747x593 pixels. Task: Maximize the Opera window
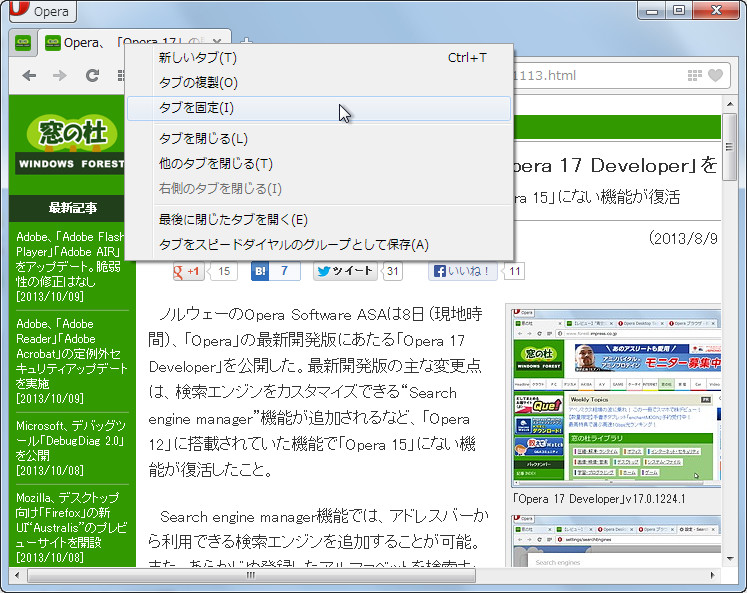click(679, 10)
